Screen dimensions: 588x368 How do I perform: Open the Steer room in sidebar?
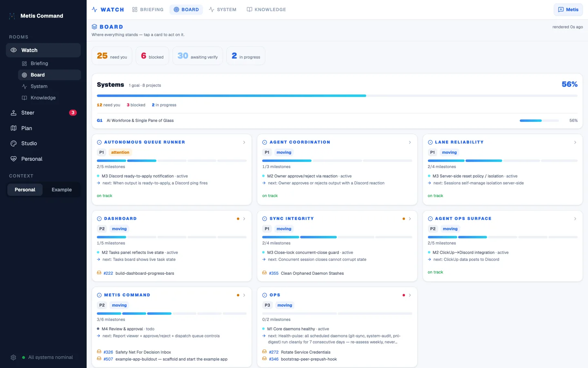pos(43,113)
